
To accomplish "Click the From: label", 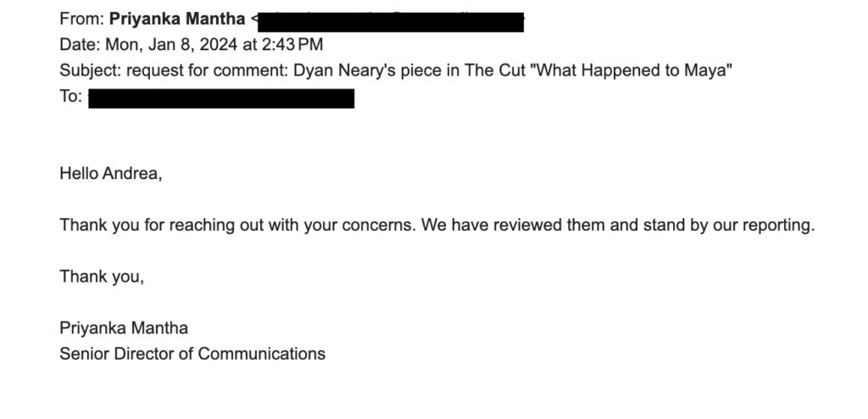I will [82, 19].
